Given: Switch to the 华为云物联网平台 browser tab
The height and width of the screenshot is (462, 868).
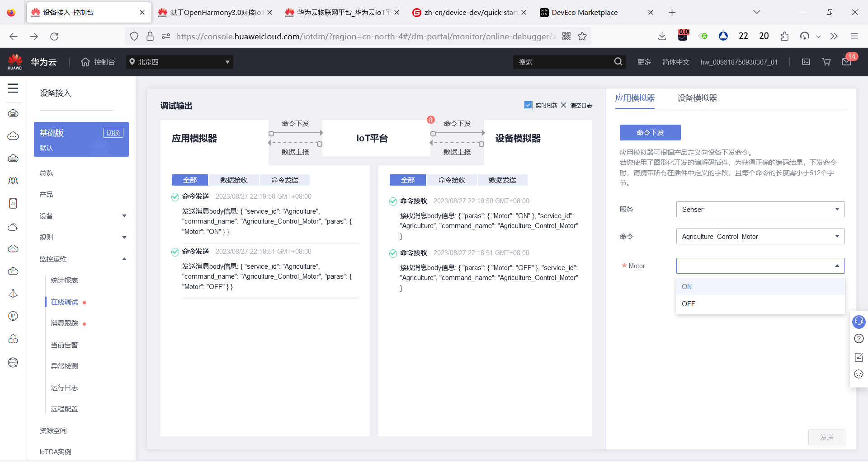Looking at the screenshot, I should (342, 13).
